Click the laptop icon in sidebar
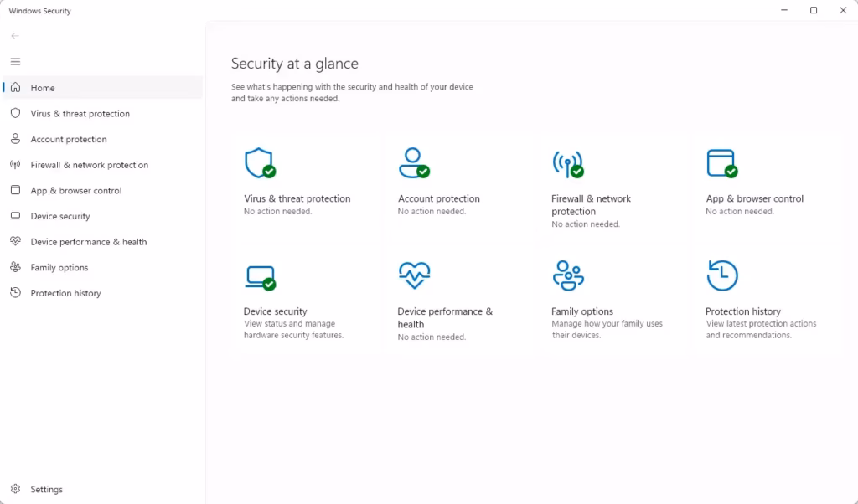Screen dimensions: 858x504 pyautogui.click(x=15, y=216)
